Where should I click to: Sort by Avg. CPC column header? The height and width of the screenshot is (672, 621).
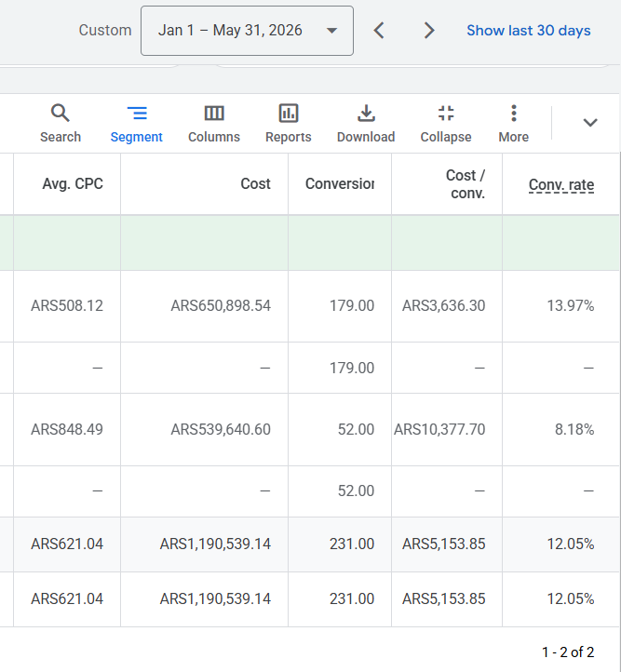coord(73,184)
